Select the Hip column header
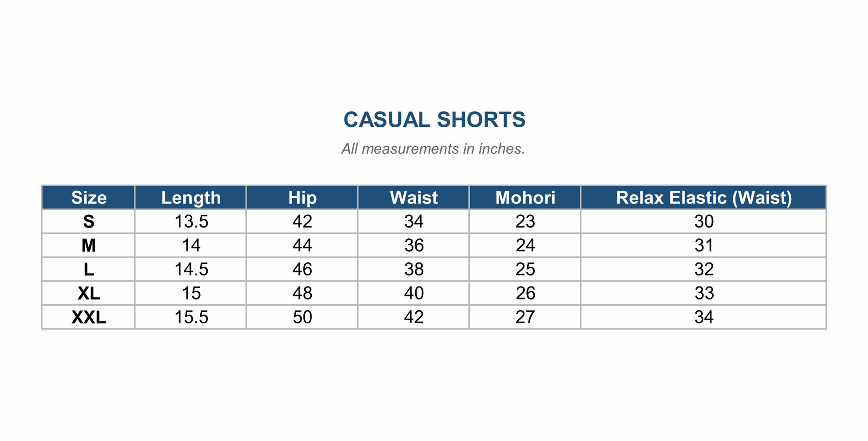 tap(302, 197)
